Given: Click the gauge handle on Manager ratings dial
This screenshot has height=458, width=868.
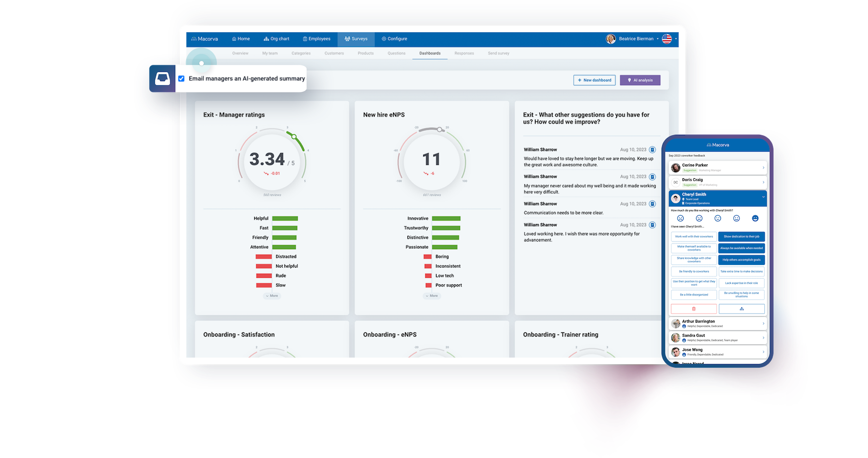Looking at the screenshot, I should 294,136.
